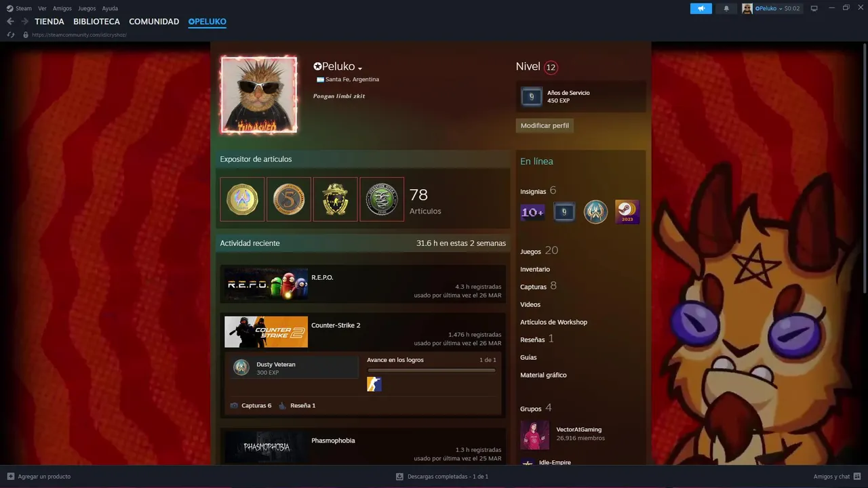Switch to the TIENDA tab
The width and height of the screenshot is (868, 488).
[50, 22]
